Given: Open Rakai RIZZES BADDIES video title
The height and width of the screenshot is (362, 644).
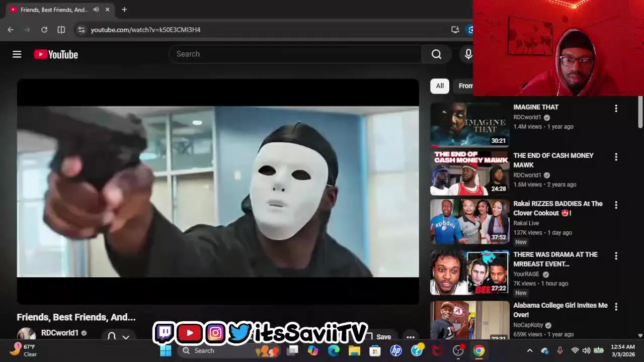Looking at the screenshot, I should pos(558,208).
